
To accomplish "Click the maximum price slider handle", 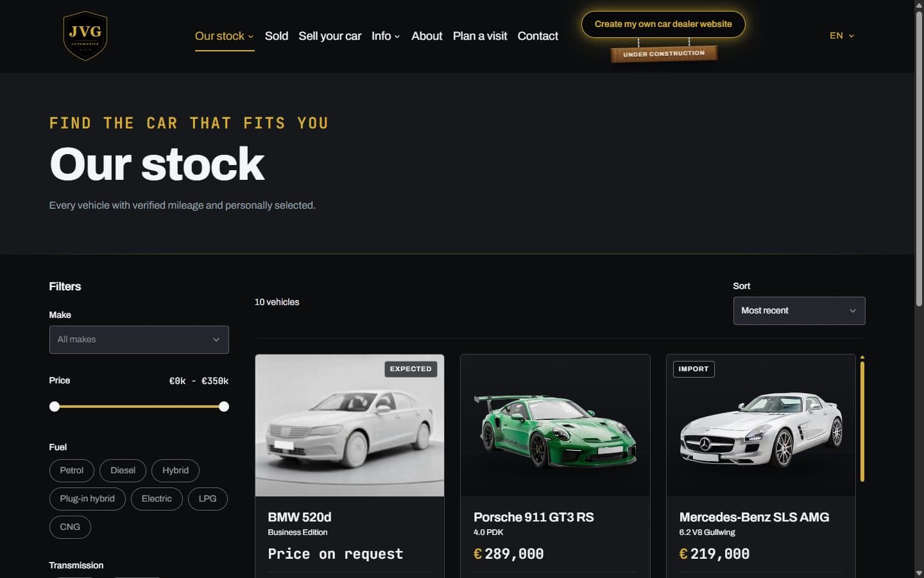I will pyautogui.click(x=224, y=407).
